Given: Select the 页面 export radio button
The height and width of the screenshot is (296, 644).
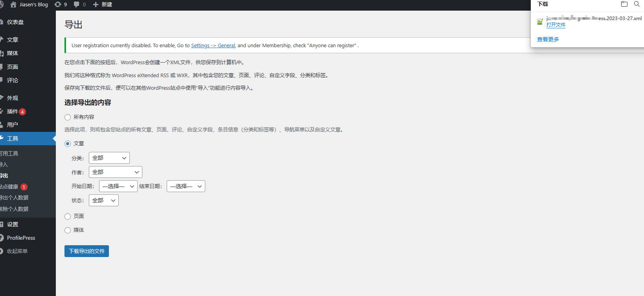Looking at the screenshot, I should click(x=68, y=216).
